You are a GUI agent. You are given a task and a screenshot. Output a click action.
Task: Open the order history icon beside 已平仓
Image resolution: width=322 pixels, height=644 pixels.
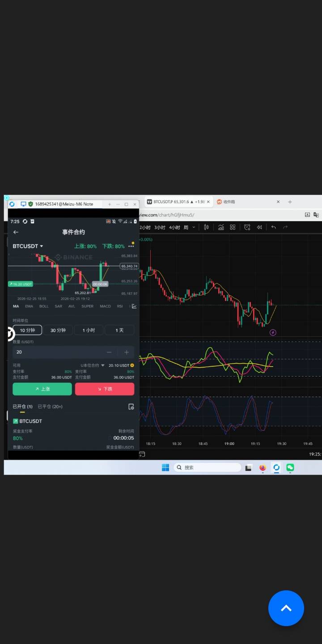pos(131,407)
